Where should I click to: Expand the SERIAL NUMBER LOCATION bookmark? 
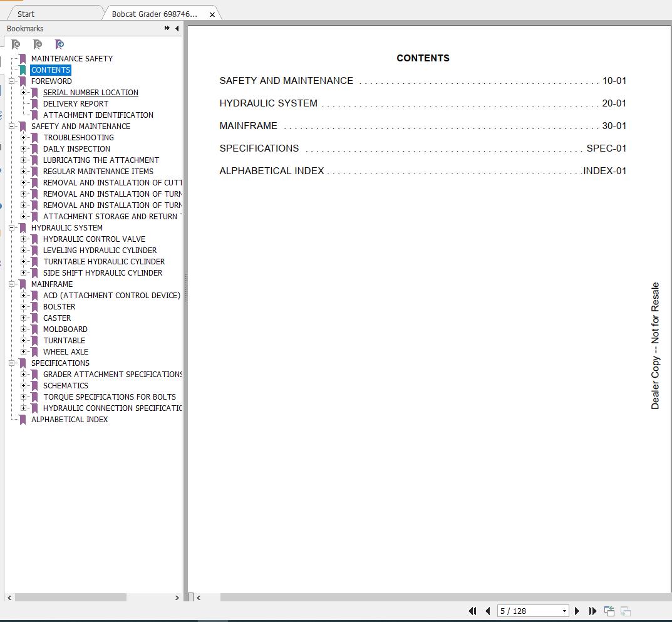(24, 92)
